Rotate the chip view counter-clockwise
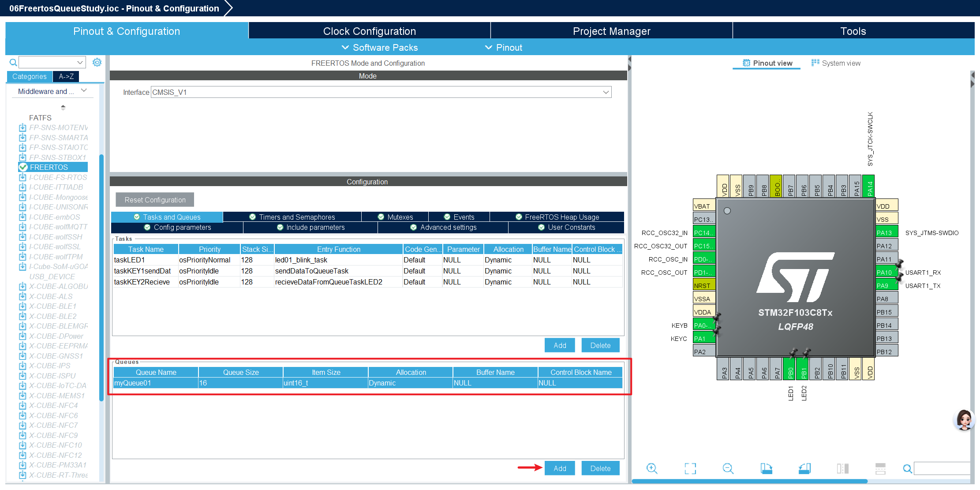This screenshot has width=980, height=490. (x=804, y=468)
